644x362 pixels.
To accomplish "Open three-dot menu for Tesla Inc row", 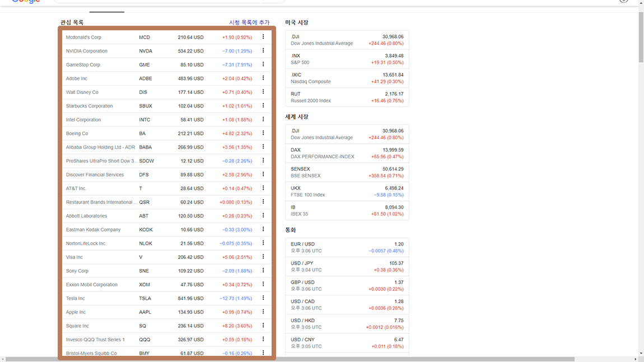I will (263, 298).
